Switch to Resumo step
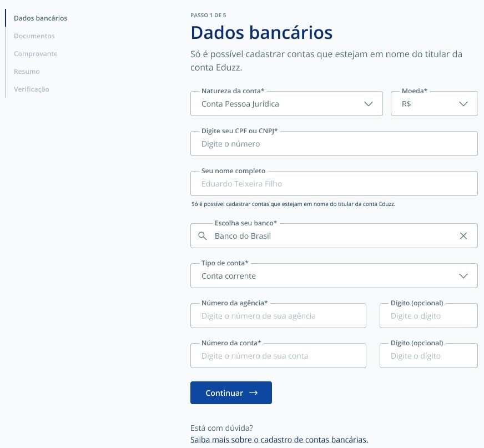Viewport: 484px width, 448px height. (27, 72)
